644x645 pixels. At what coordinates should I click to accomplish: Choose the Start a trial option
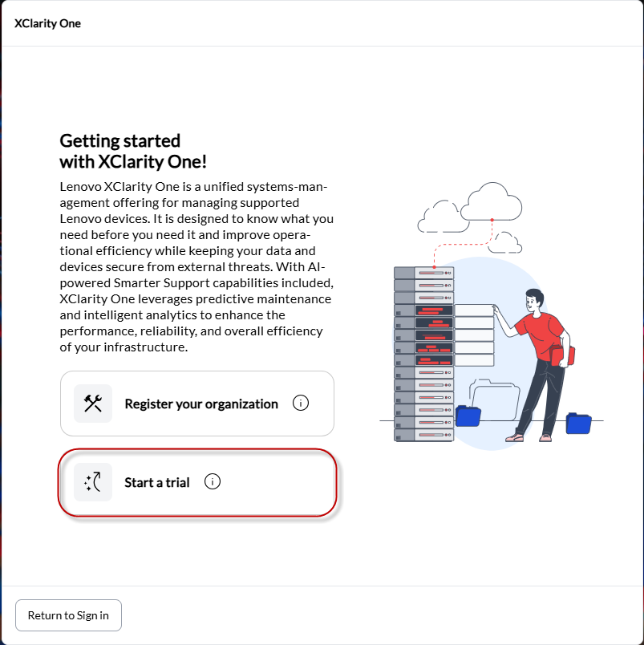coord(157,482)
